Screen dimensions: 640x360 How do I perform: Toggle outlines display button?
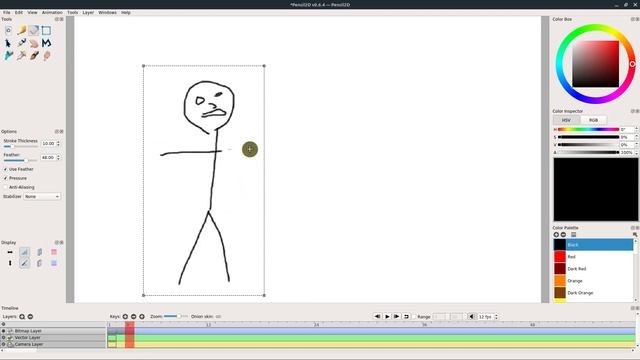pos(24,263)
